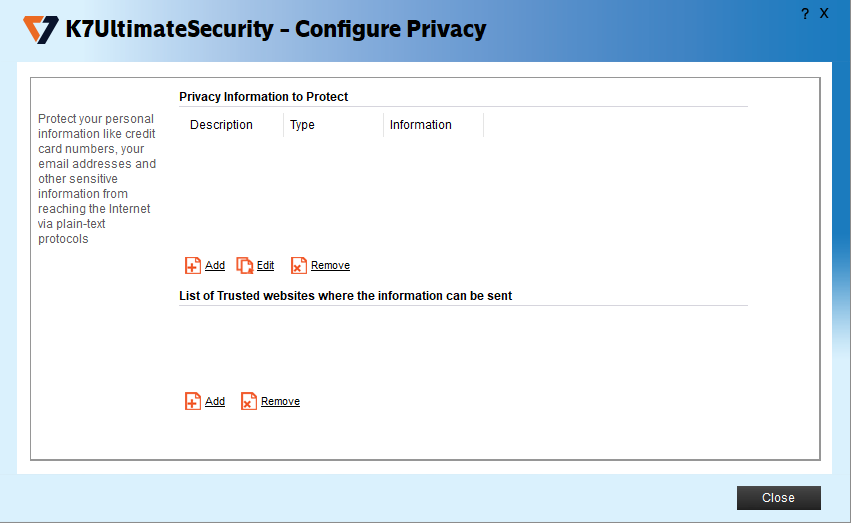851x523 pixels.
Task: Click the Remove icon under Privacy Information list
Action: pyautogui.click(x=298, y=266)
